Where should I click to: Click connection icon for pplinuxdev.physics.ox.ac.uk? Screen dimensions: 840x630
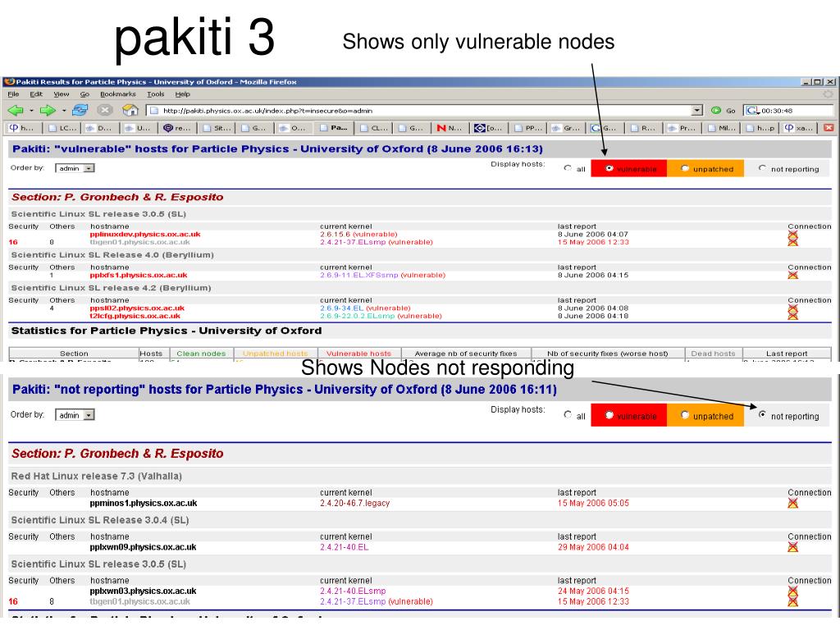[x=793, y=234]
